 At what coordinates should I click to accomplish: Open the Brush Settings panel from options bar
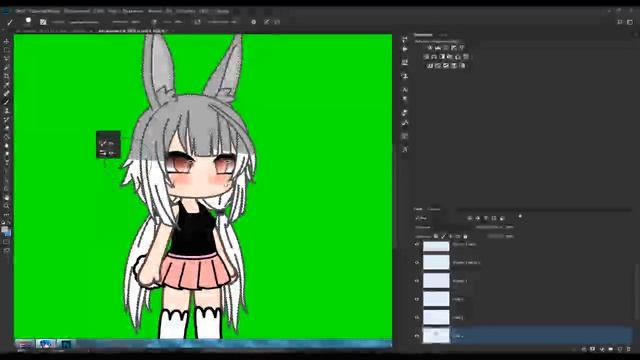tap(43, 22)
